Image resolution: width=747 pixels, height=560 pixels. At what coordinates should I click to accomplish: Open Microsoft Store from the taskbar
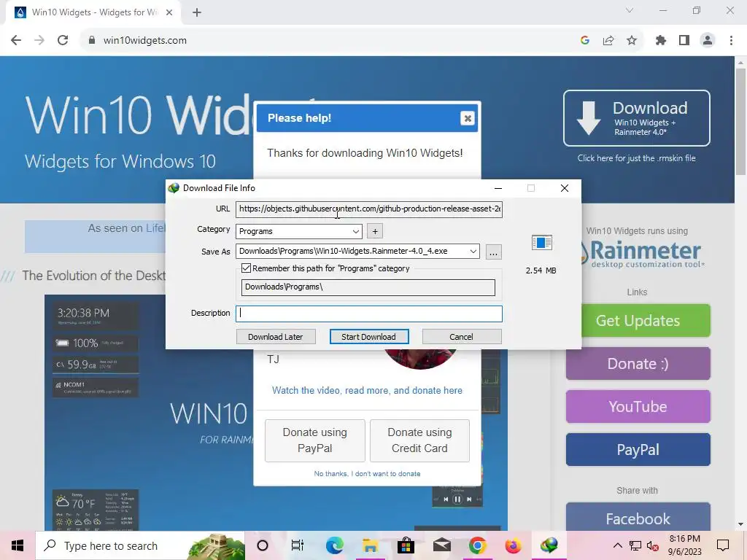[x=406, y=545]
